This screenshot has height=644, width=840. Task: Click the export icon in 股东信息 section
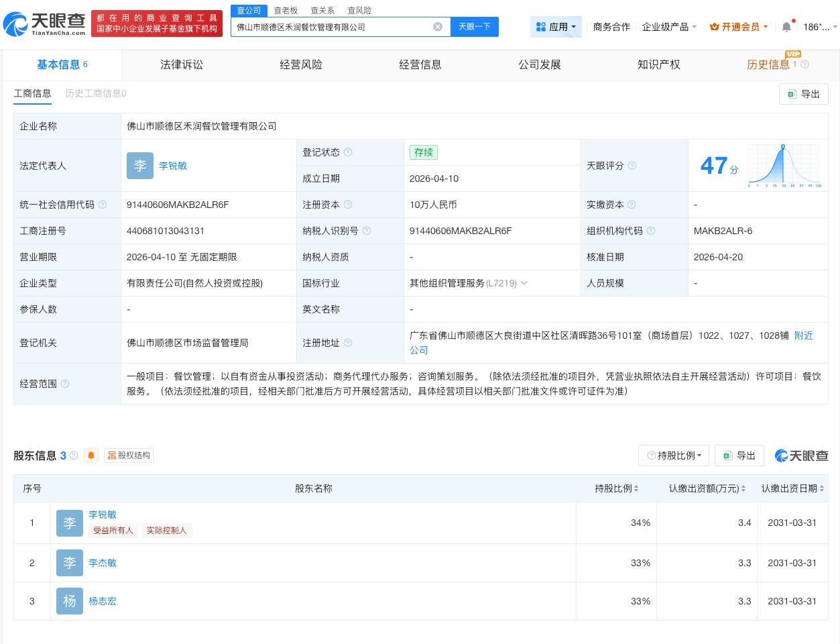(x=727, y=455)
